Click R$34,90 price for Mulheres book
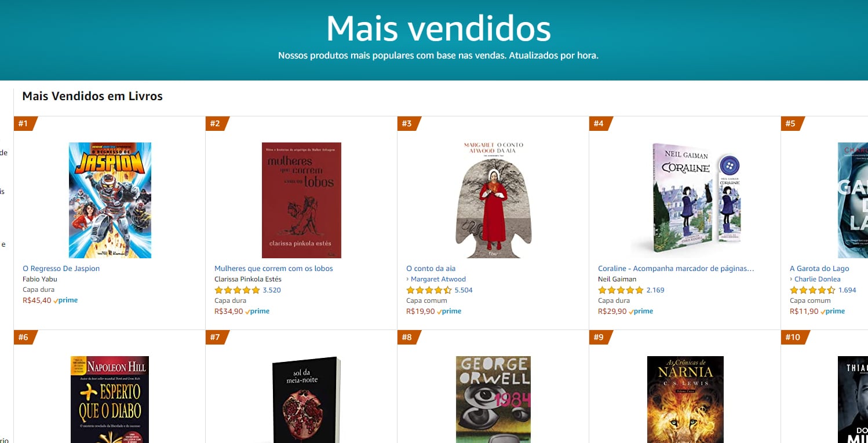Viewport: 868px width, 443px height. [x=229, y=312]
